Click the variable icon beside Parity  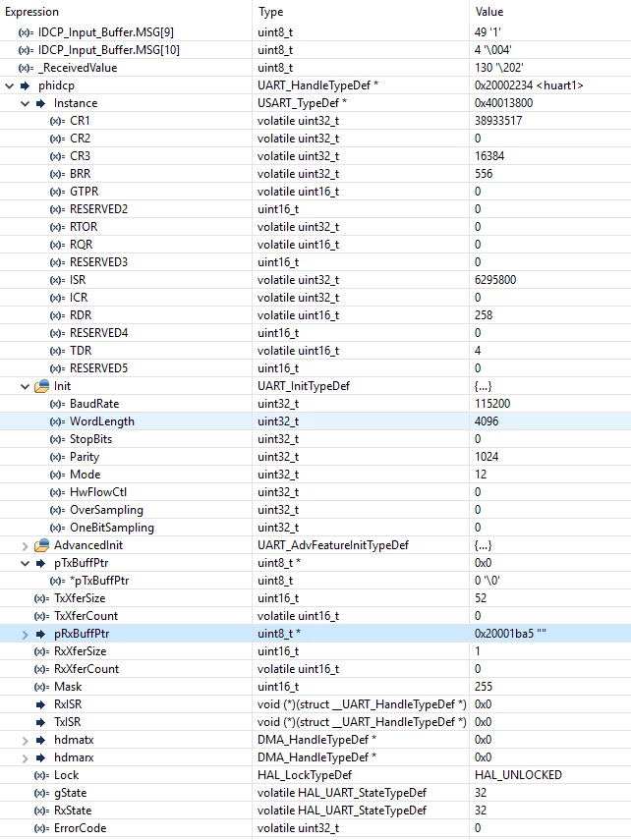(x=57, y=457)
